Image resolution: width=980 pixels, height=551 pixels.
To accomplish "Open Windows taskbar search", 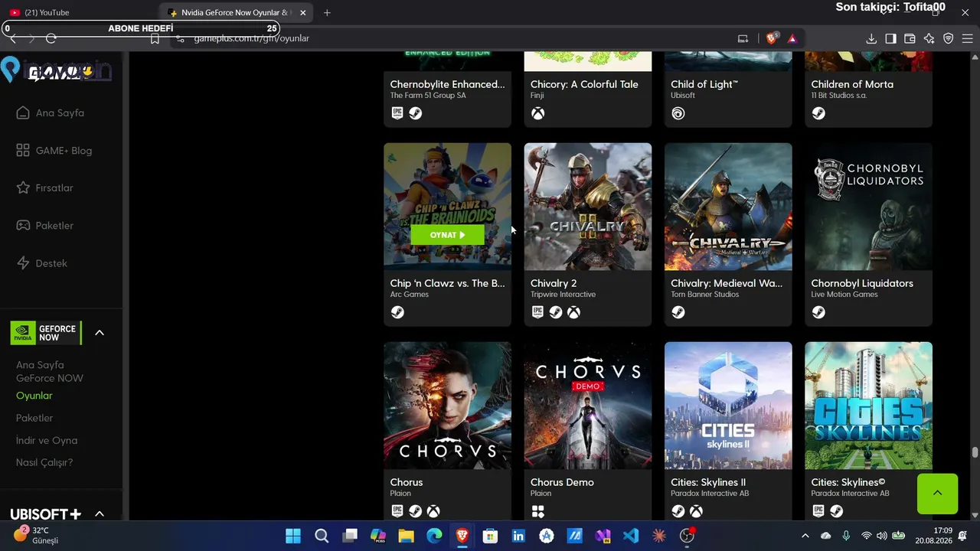I will point(322,536).
